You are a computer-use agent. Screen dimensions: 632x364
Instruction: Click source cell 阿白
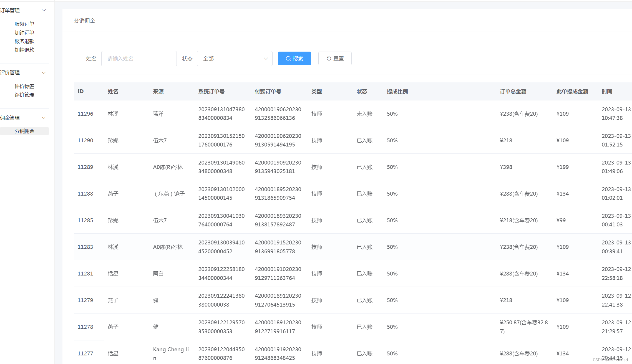coord(158,274)
